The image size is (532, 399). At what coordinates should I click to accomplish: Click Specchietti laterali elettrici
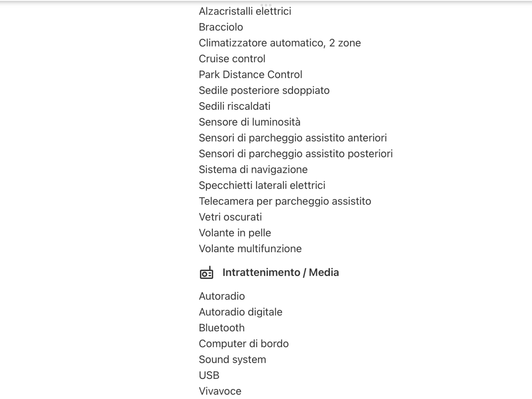[262, 185]
